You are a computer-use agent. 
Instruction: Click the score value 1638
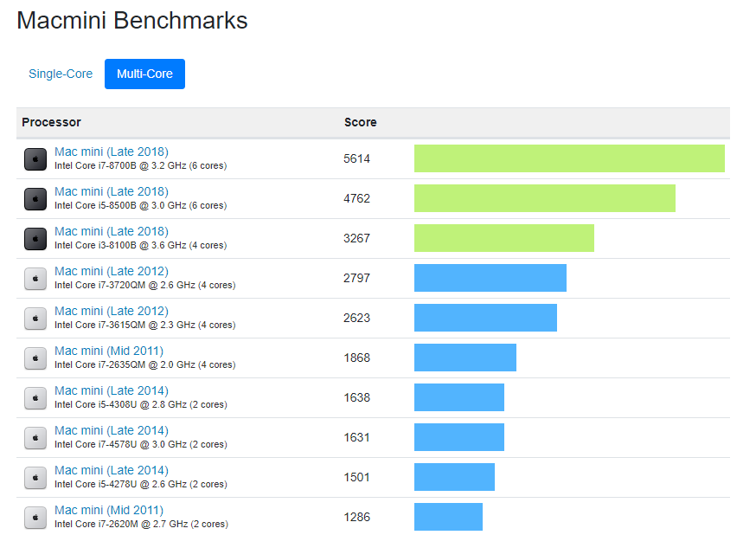point(356,397)
